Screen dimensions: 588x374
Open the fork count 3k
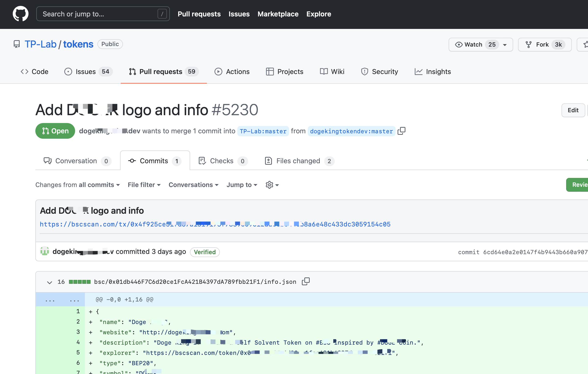point(558,45)
